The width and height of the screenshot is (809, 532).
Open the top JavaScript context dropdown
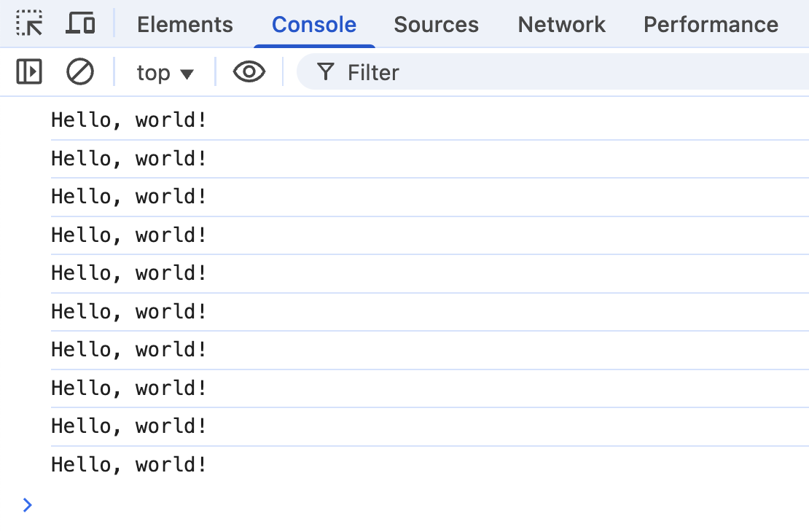(x=165, y=73)
